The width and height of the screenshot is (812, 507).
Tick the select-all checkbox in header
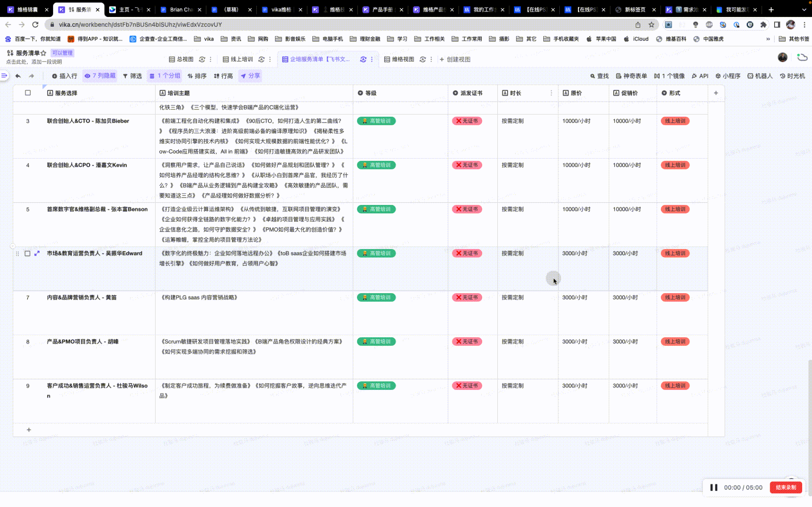(x=28, y=93)
